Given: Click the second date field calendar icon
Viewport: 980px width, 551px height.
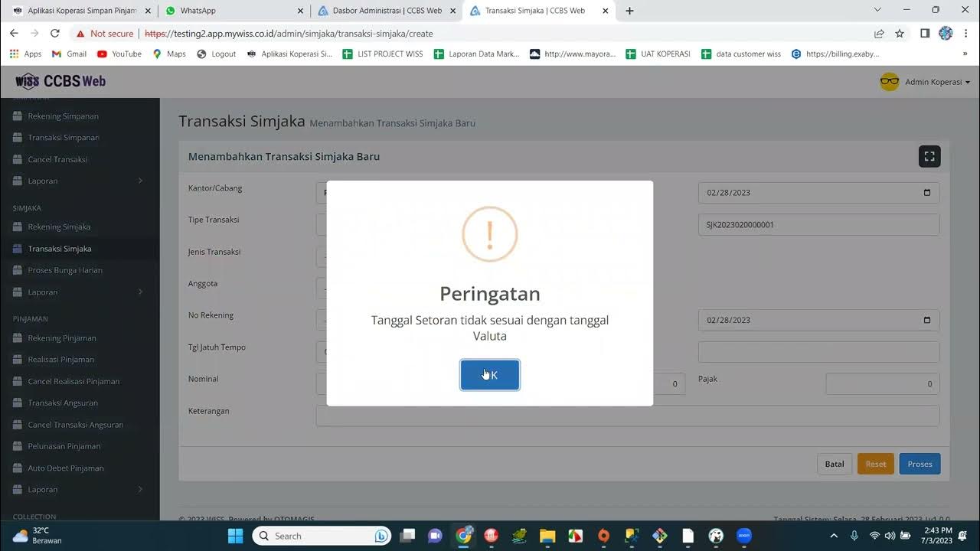Looking at the screenshot, I should 927,320.
